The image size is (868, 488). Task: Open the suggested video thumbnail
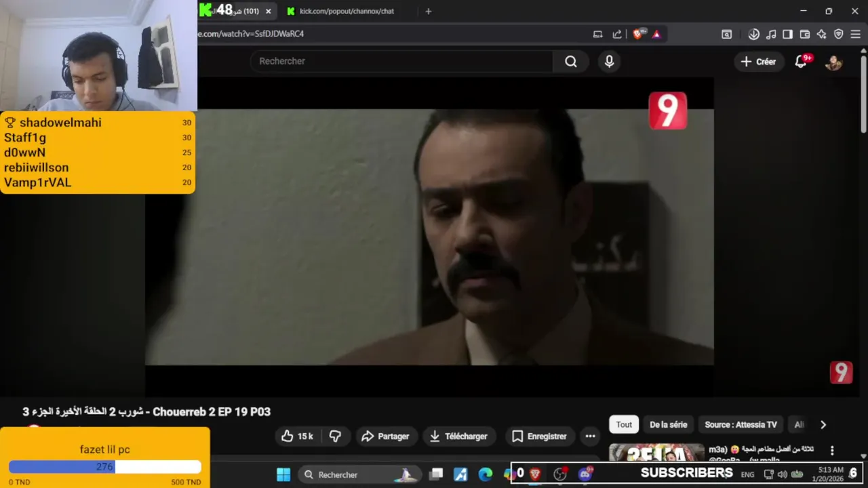(656, 453)
